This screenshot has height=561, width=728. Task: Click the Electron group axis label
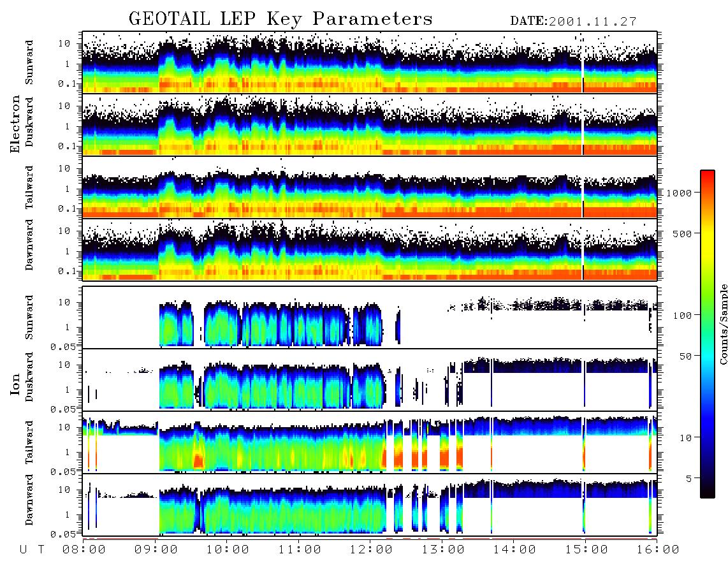point(15,124)
